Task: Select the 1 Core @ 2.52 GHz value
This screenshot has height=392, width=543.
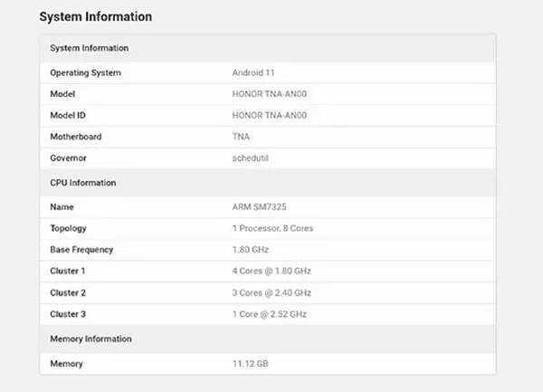Action: coord(270,313)
